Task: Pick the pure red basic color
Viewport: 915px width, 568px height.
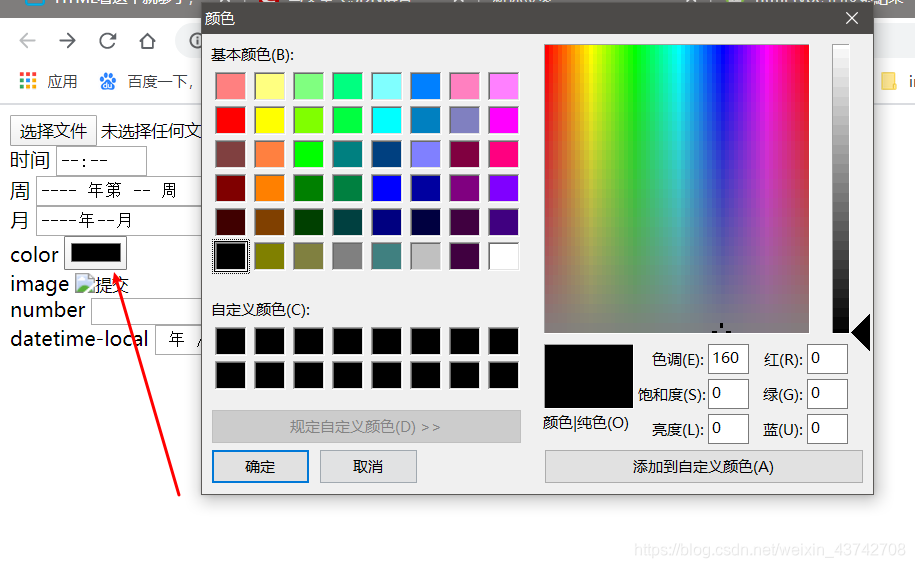Action: click(231, 120)
